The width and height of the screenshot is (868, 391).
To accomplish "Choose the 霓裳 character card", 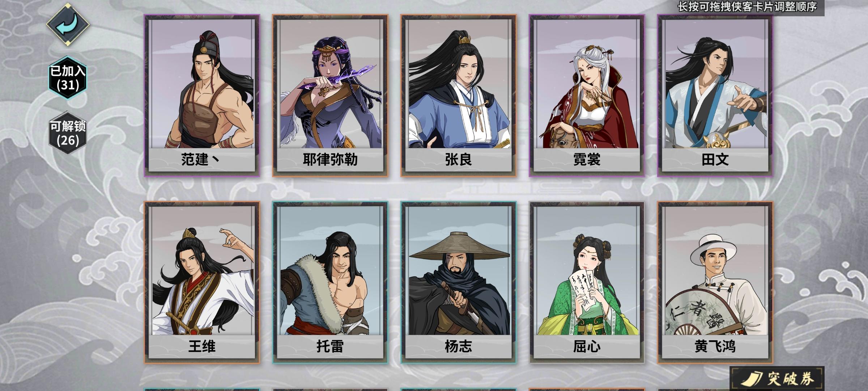I will [587, 96].
